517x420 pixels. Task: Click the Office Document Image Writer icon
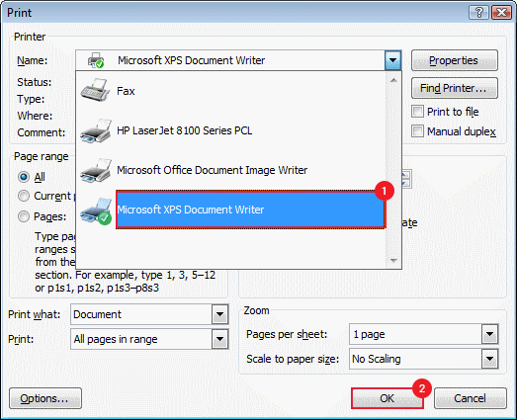(x=96, y=170)
